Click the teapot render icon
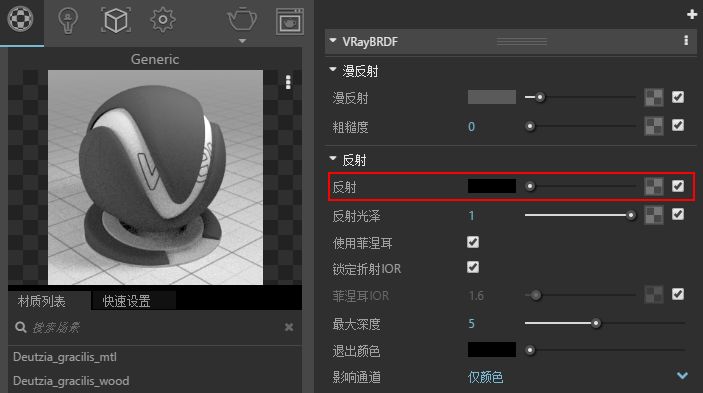This screenshot has height=393, width=703. pos(242,19)
